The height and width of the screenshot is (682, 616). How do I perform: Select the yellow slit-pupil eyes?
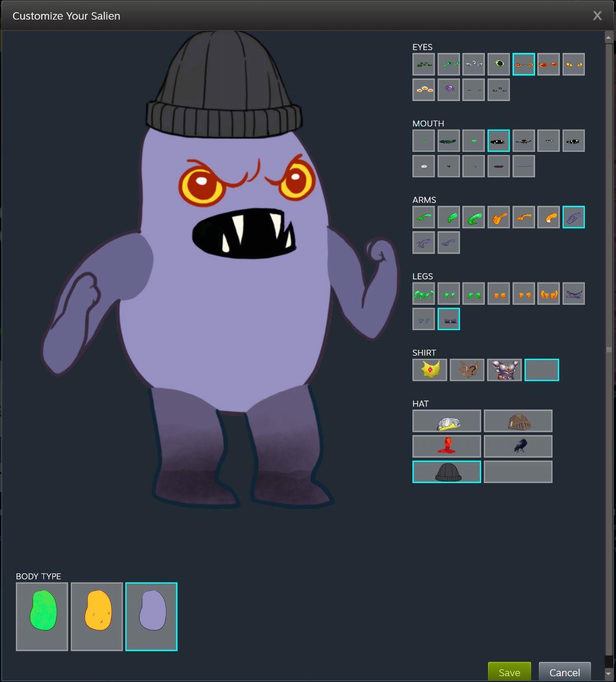574,65
